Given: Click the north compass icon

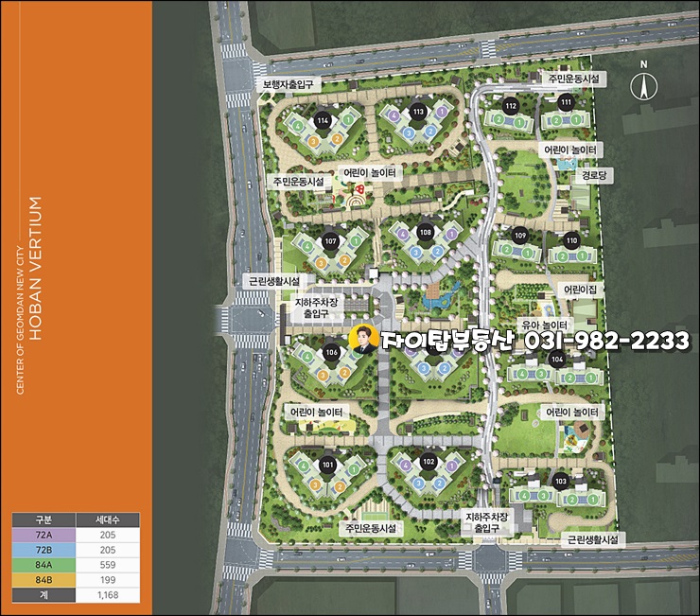Looking at the screenshot, I should [644, 86].
